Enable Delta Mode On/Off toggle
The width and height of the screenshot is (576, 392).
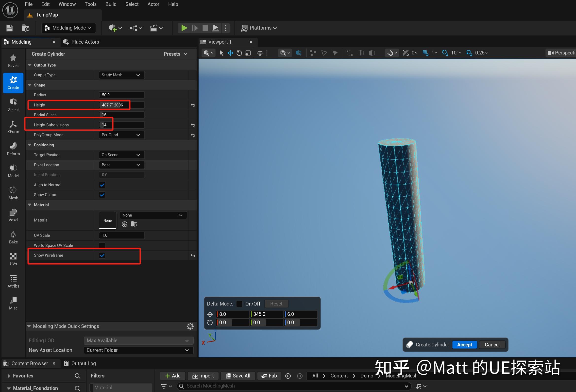coord(239,304)
